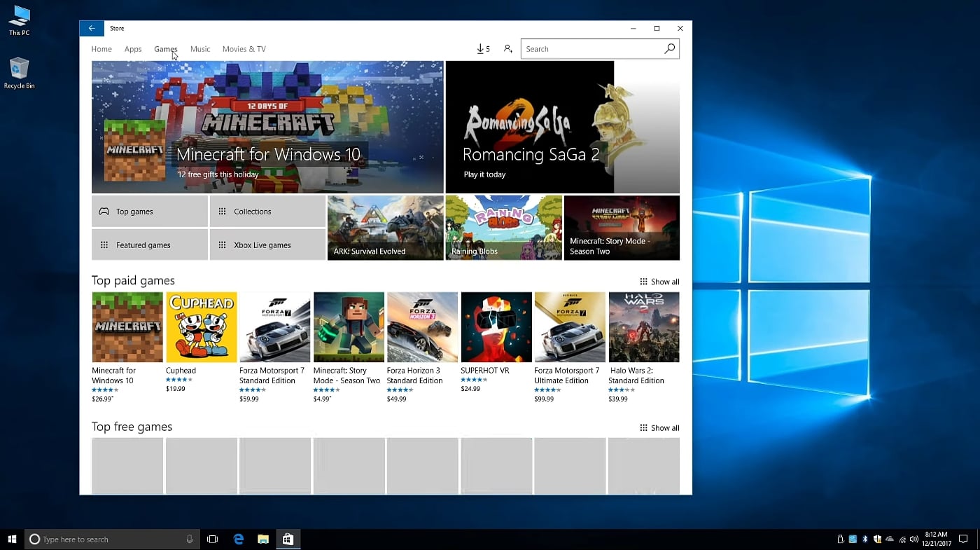This screenshot has height=550, width=980.
Task: Click the magnifier icon in Search box
Action: coord(669,49)
